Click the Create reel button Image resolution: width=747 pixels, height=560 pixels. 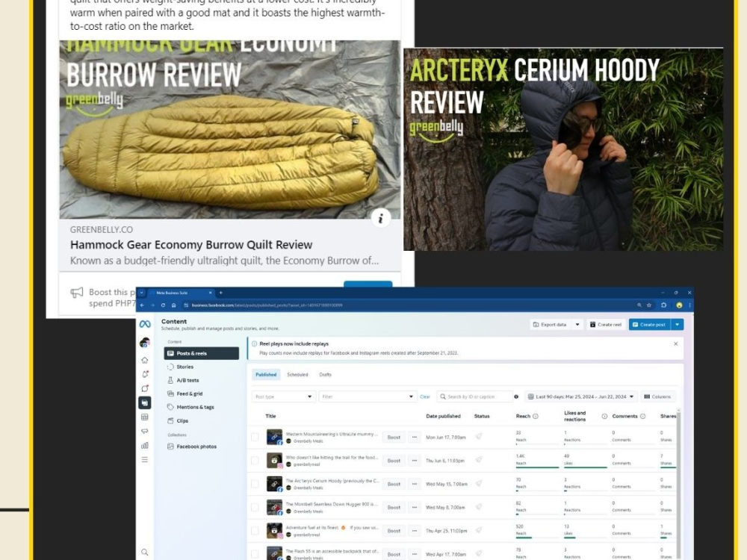pyautogui.click(x=606, y=325)
